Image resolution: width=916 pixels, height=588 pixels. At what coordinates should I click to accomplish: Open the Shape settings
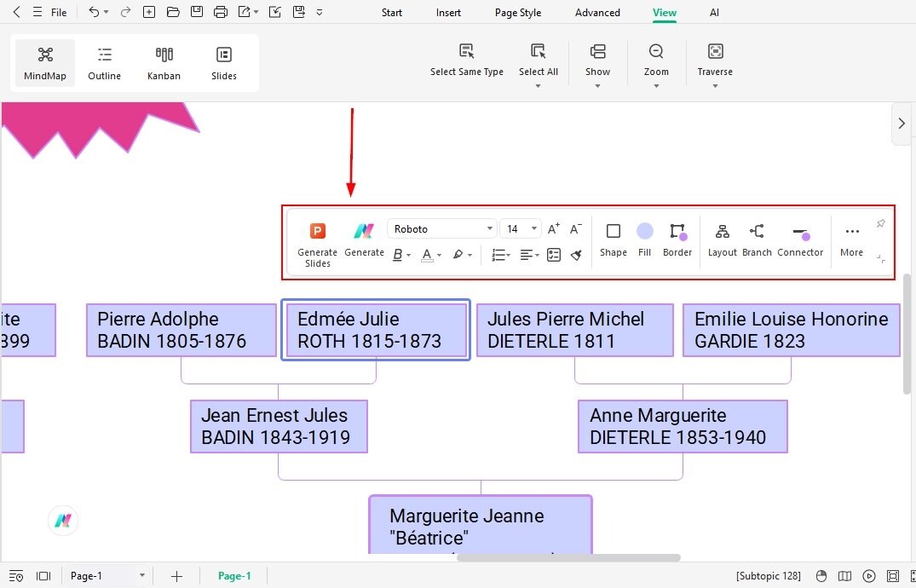coord(613,239)
